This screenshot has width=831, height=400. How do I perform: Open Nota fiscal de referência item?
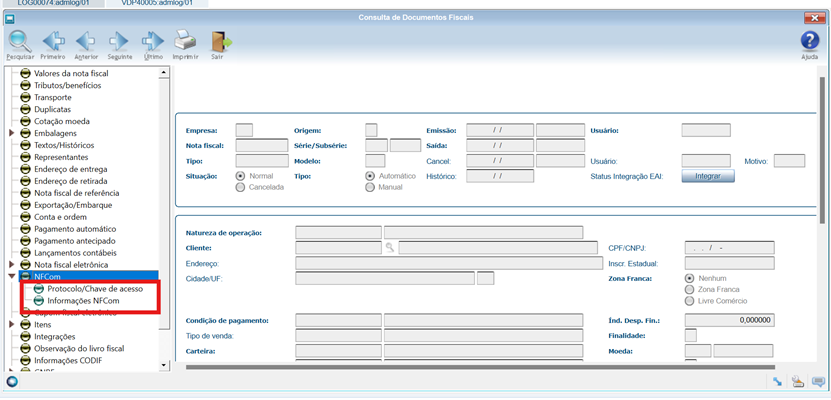[76, 193]
